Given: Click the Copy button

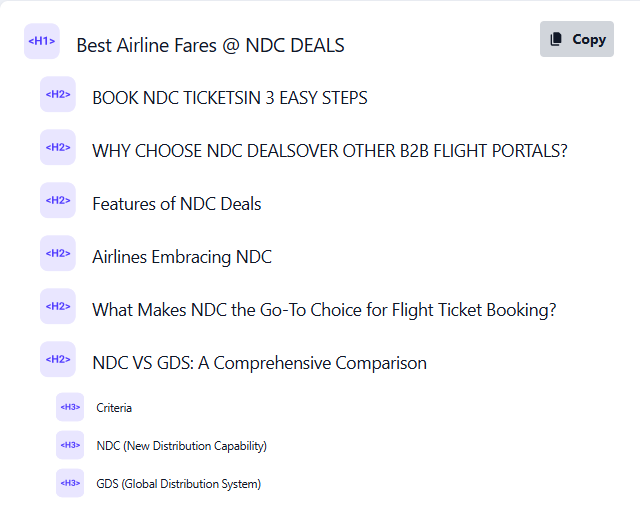Looking at the screenshot, I should (576, 39).
